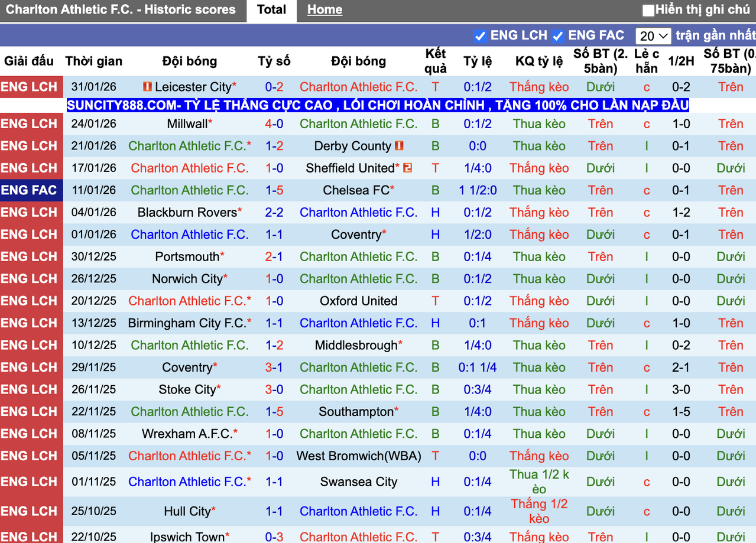Click the Kết quả column header
The image size is (756, 543).
tap(436, 61)
